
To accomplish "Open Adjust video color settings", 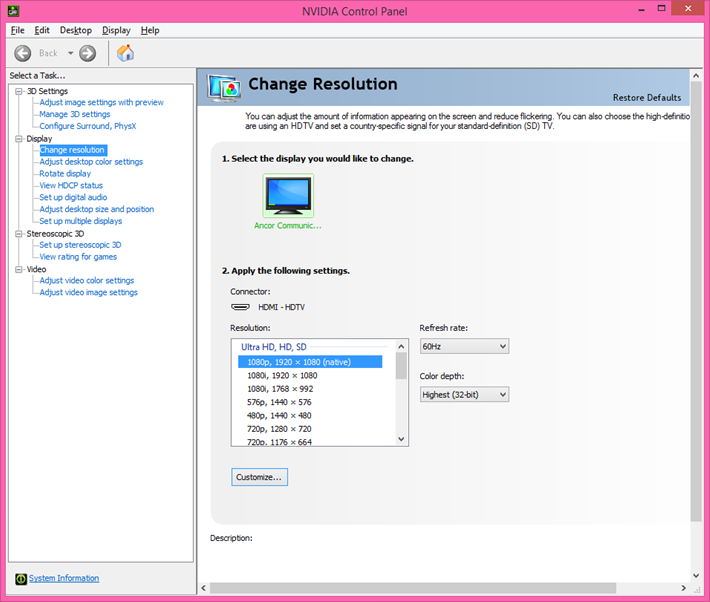I will [87, 280].
